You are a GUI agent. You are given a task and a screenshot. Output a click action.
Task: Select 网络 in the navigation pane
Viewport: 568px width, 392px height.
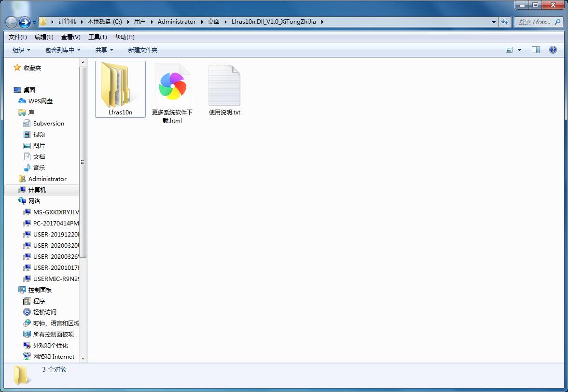point(34,201)
